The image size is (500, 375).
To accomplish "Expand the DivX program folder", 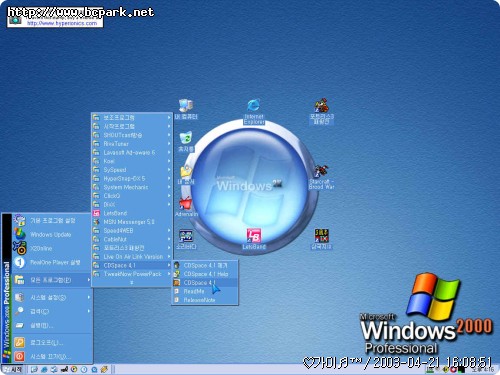I will 132,204.
